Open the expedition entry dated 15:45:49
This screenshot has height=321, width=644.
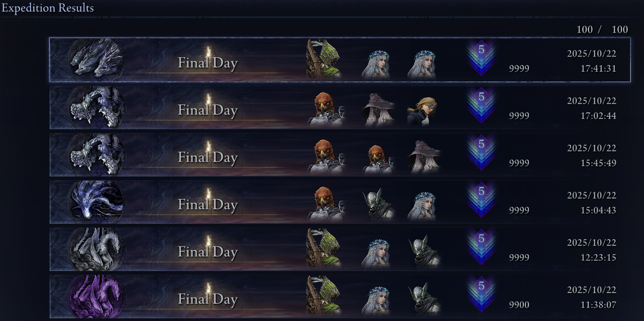click(340, 154)
